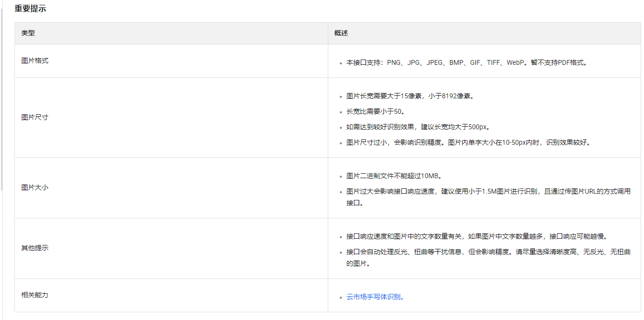Screen dimensions: 644x320
Task: Select the 概述 column header
Action: pyautogui.click(x=341, y=33)
